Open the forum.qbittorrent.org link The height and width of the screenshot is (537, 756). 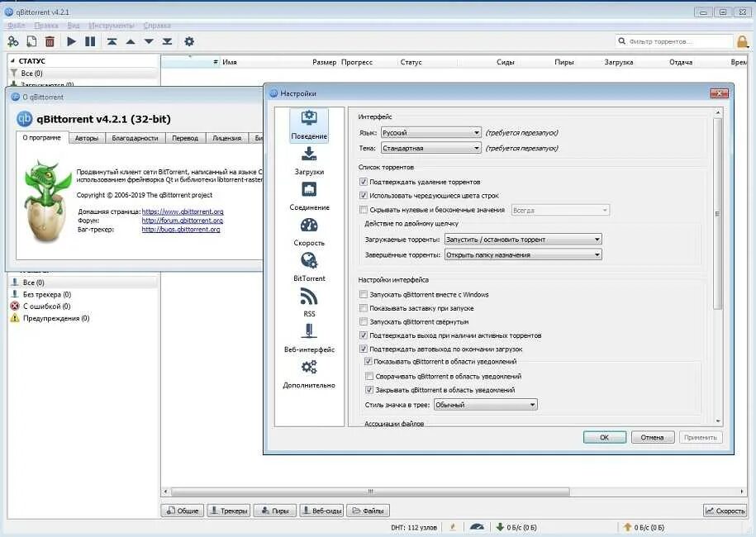click(183, 221)
